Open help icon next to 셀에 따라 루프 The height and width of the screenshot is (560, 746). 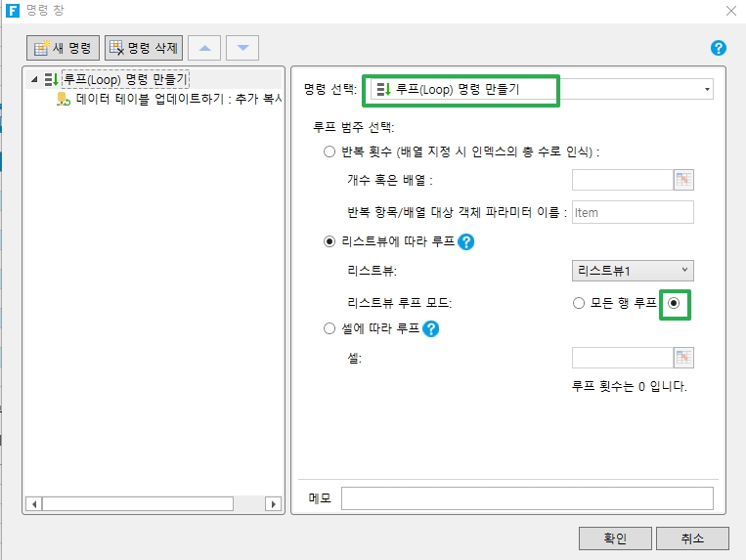pyautogui.click(x=431, y=329)
